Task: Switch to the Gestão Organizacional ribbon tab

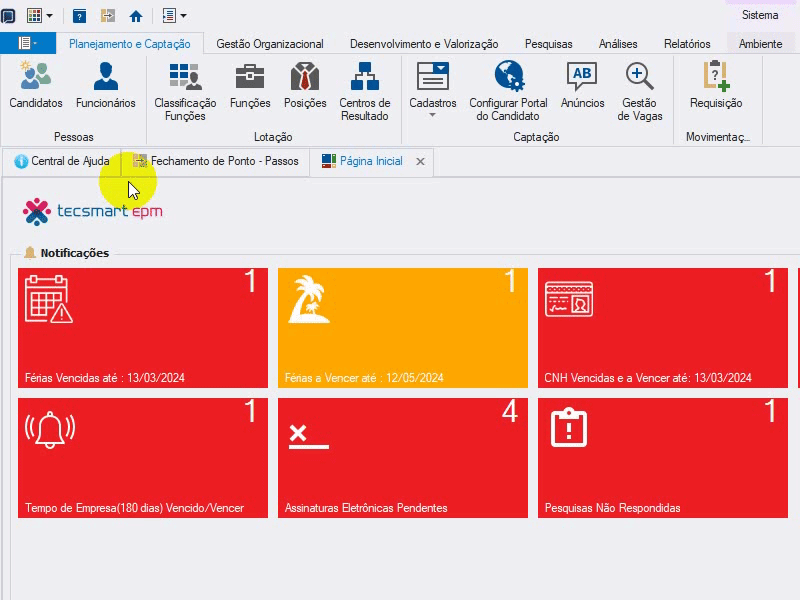Action: pos(269,44)
